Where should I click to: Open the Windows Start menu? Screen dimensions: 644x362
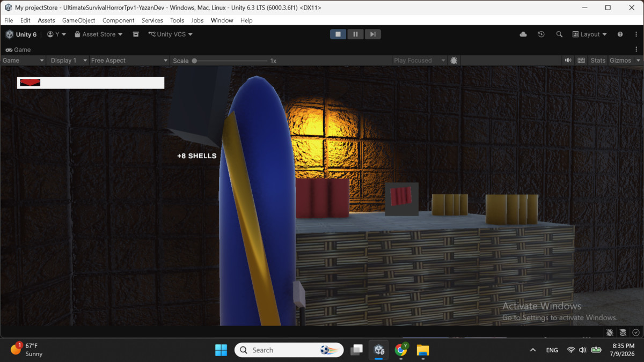221,350
